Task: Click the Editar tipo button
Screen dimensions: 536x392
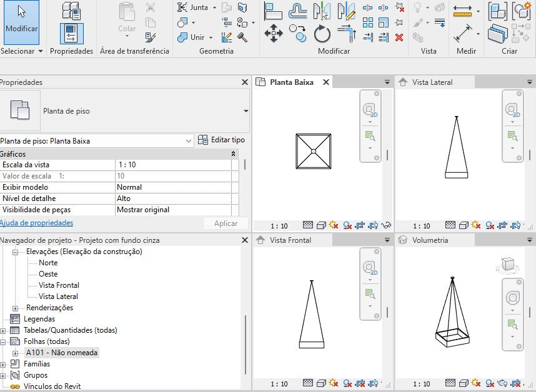Action: point(222,140)
